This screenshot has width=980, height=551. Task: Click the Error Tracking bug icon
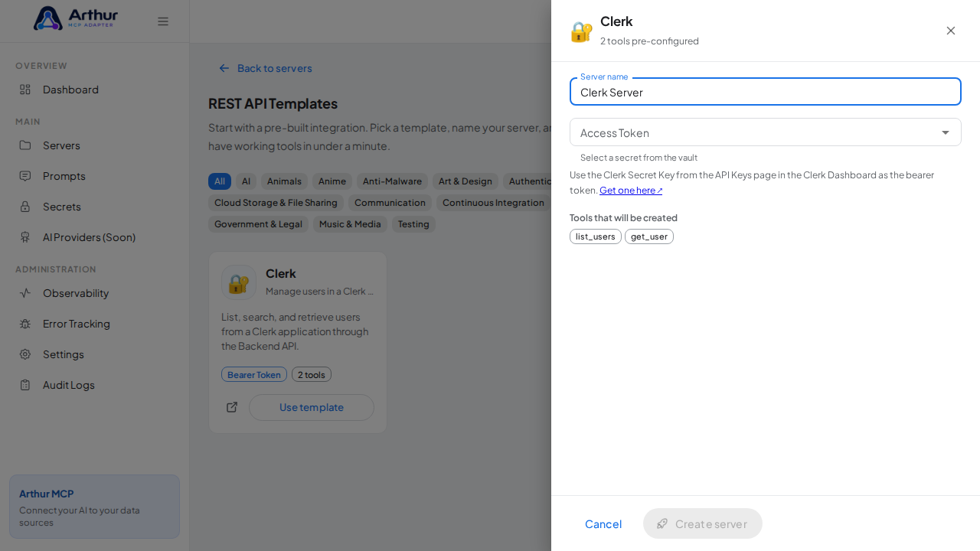[25, 324]
